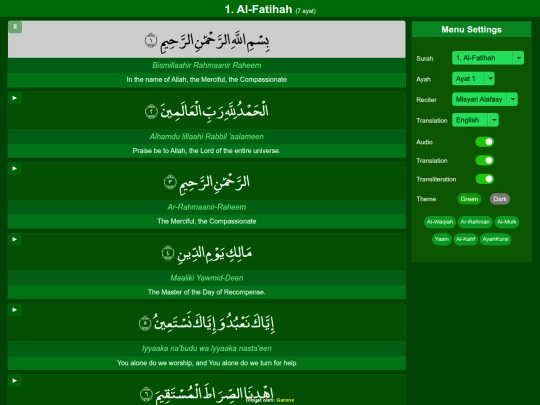Play ayah 3 Ar-Rahmaanir-Raheem audio
540x405 pixels.
[x=15, y=169]
